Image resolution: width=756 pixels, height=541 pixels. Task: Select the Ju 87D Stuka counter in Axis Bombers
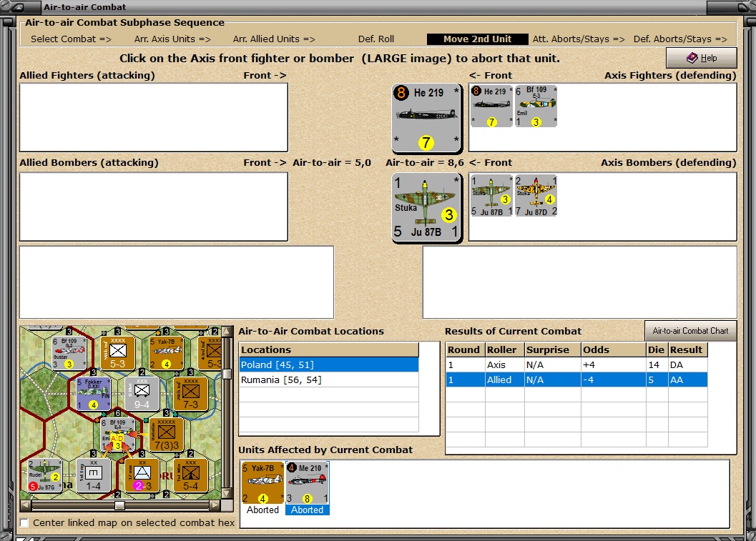click(536, 196)
